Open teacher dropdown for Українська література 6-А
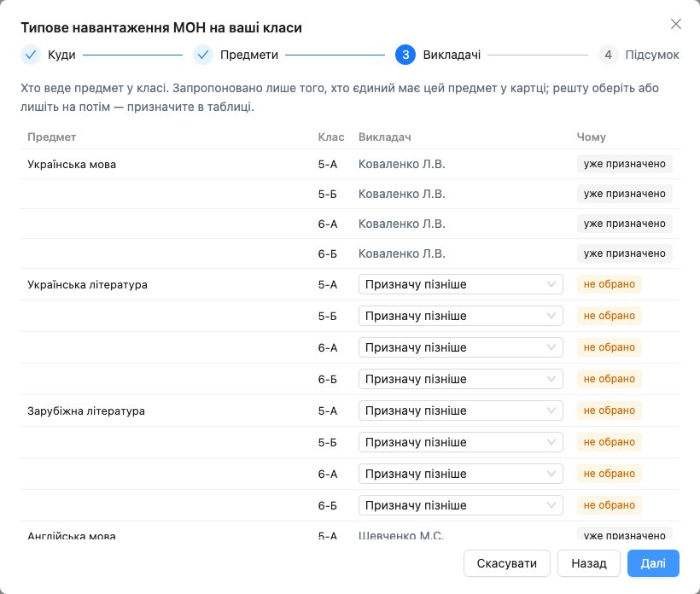The height and width of the screenshot is (594, 700). 461,347
